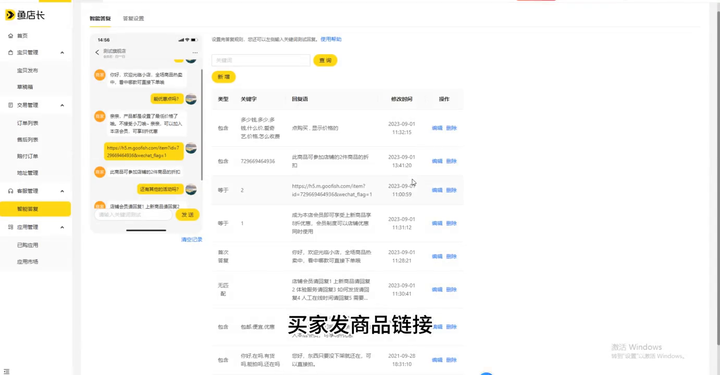The image size is (720, 375).
Task: Open 订单列表 in the sidebar
Action: [28, 123]
